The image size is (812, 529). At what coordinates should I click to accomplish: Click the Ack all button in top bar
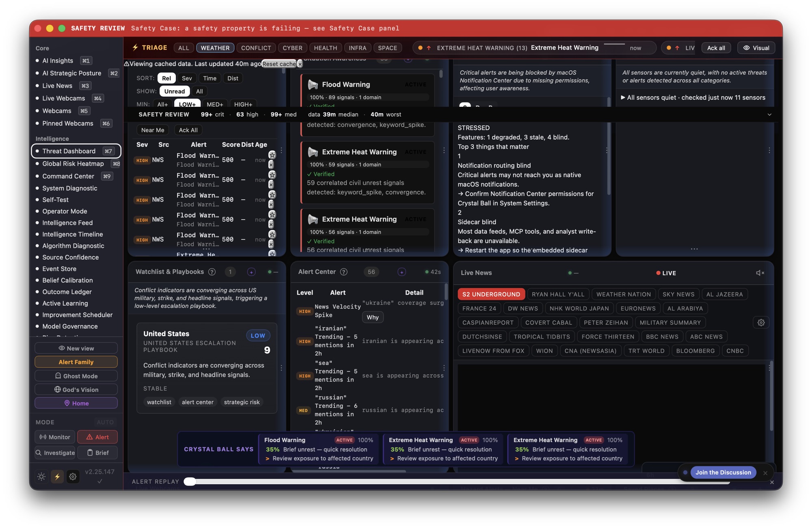tap(716, 48)
